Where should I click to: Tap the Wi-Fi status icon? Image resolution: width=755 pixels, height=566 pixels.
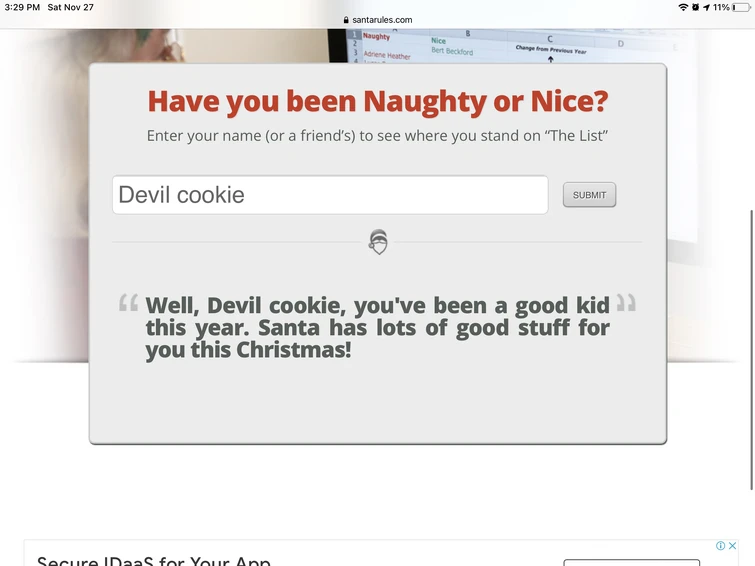(683, 7)
